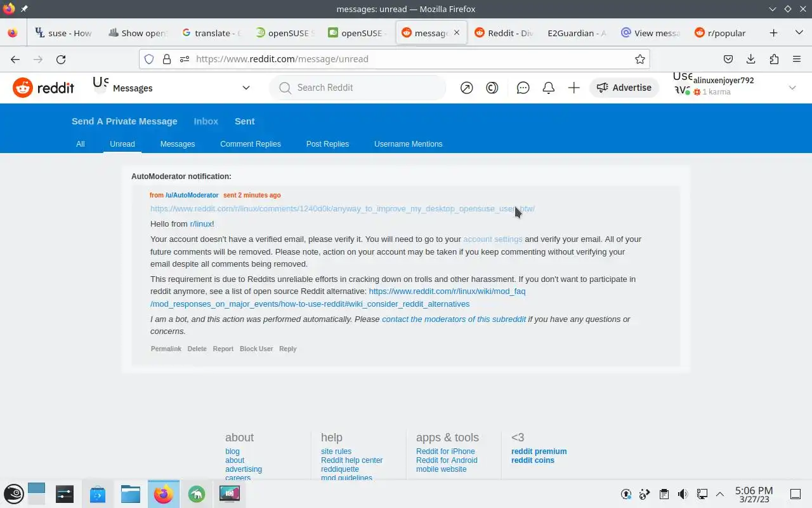Adjust volume from the tray speaker icon
The height and width of the screenshot is (508, 812).
tap(683, 494)
